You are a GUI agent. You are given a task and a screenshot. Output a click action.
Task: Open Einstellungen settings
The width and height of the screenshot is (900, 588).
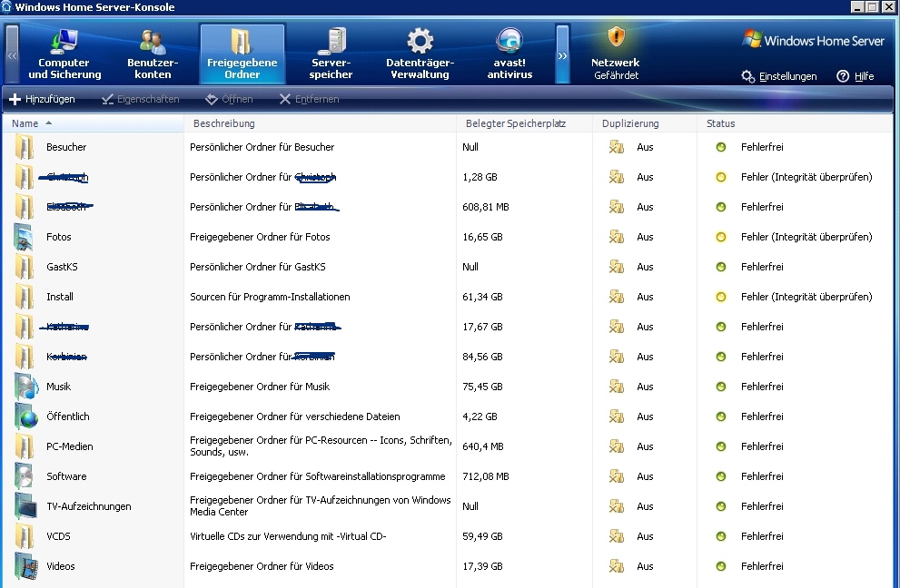tap(779, 76)
